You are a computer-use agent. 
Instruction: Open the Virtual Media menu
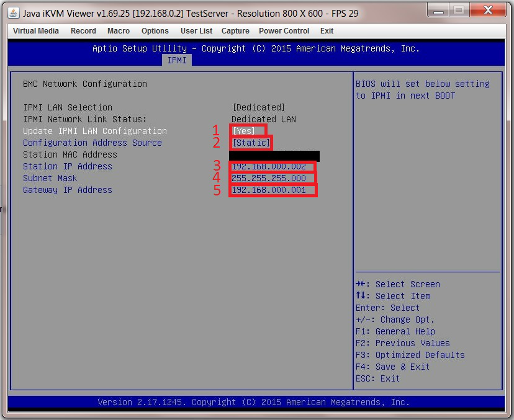coord(35,30)
